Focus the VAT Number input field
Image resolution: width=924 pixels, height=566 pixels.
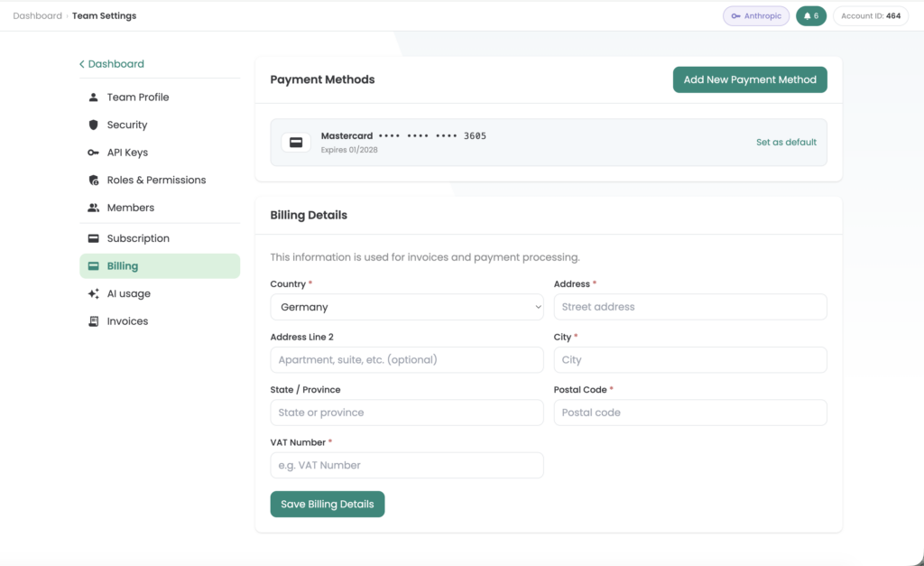point(407,465)
